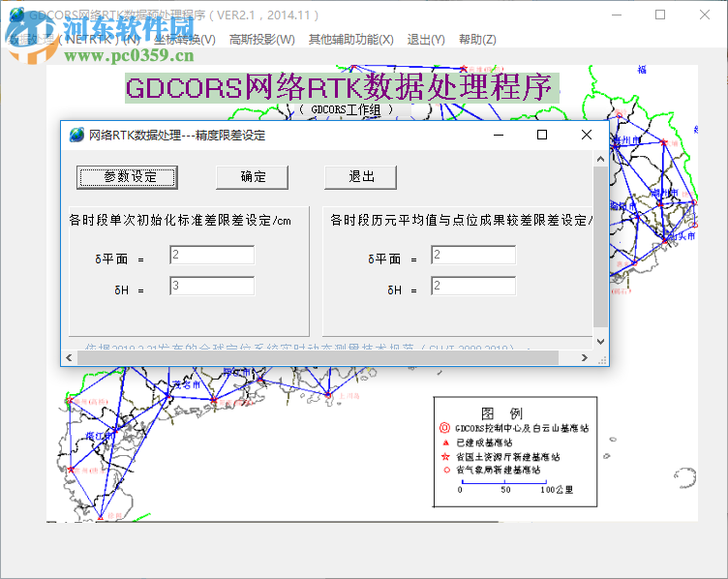728x579 pixels.
Task: Click the dialog vertical scrollbar down arrow
Action: 600,342
